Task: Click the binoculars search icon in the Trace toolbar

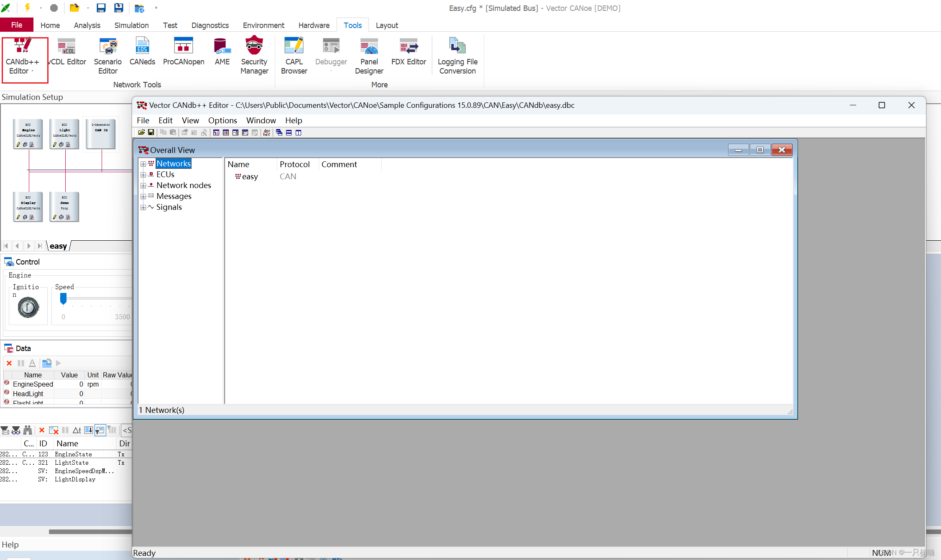Action: (28, 430)
